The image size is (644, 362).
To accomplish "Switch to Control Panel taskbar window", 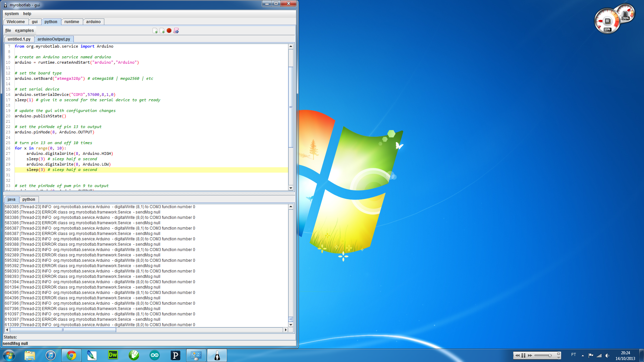I will 196,355.
